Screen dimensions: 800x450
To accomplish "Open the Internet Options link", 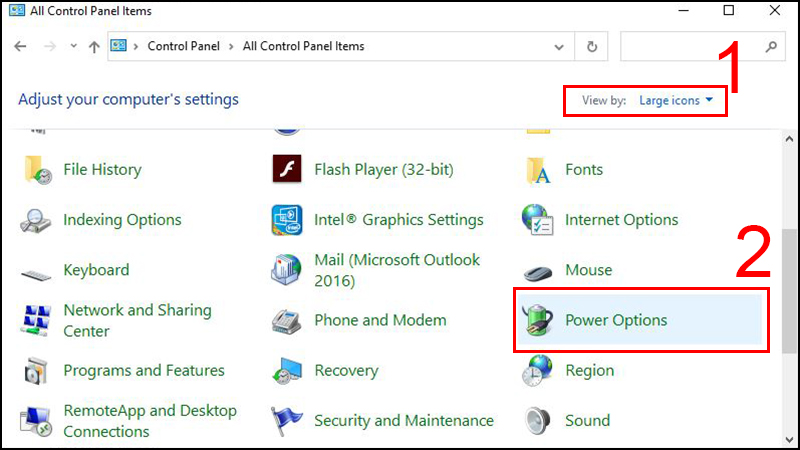I will (x=621, y=220).
